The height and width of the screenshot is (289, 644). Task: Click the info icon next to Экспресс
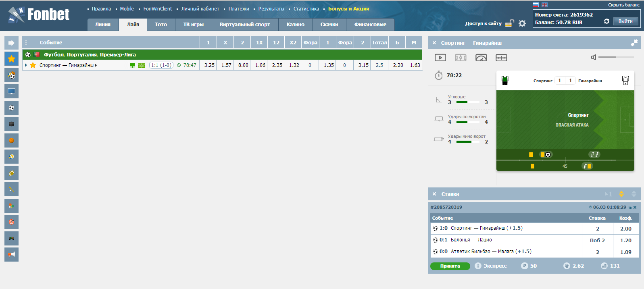(478, 266)
